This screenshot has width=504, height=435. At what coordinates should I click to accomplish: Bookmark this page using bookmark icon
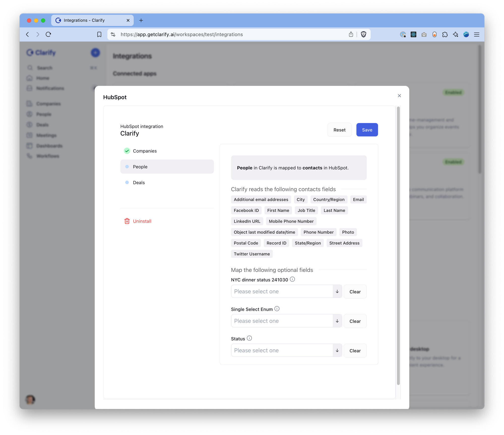click(99, 34)
